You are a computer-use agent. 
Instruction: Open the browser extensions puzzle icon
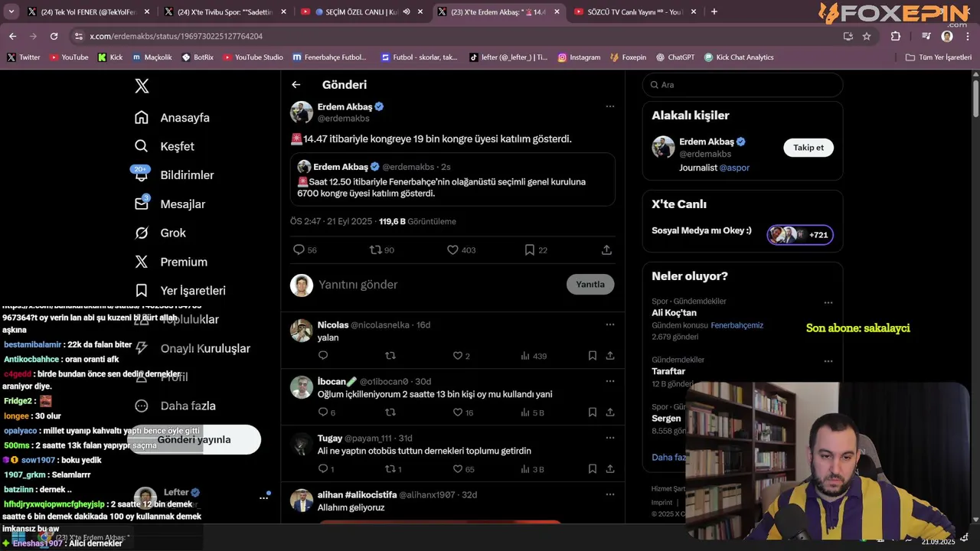coord(896,36)
